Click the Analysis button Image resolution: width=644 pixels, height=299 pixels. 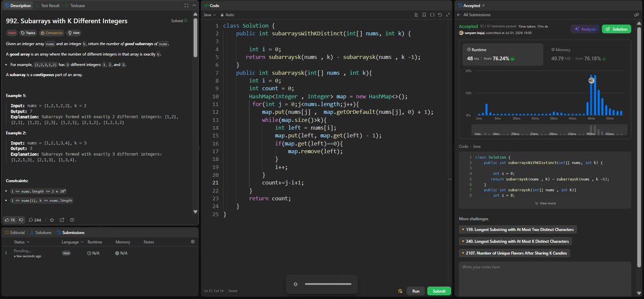tap(585, 29)
